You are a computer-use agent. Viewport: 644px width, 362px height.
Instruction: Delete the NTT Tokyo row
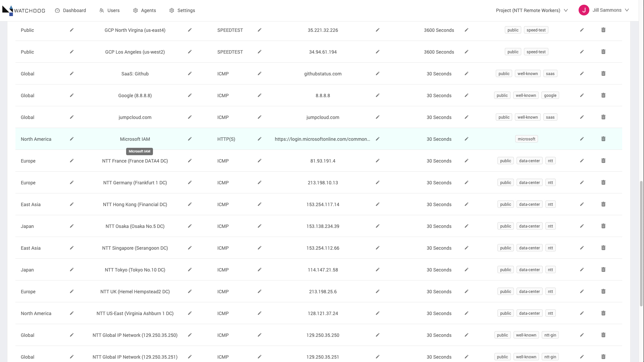[603, 269]
